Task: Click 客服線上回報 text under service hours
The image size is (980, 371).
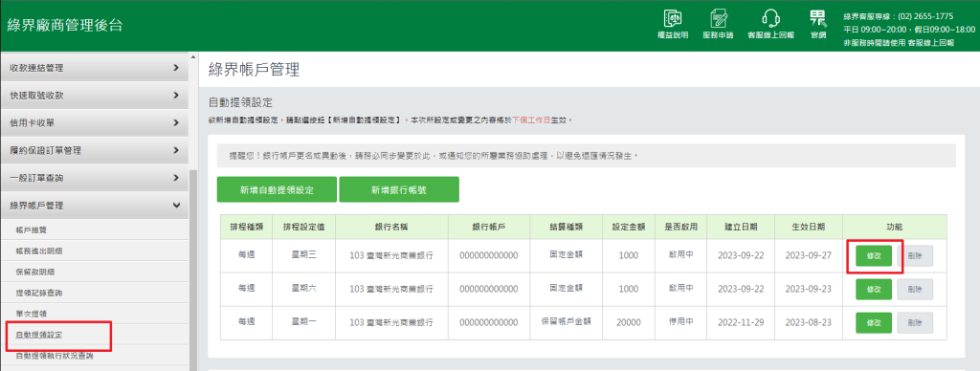Action: click(930, 42)
